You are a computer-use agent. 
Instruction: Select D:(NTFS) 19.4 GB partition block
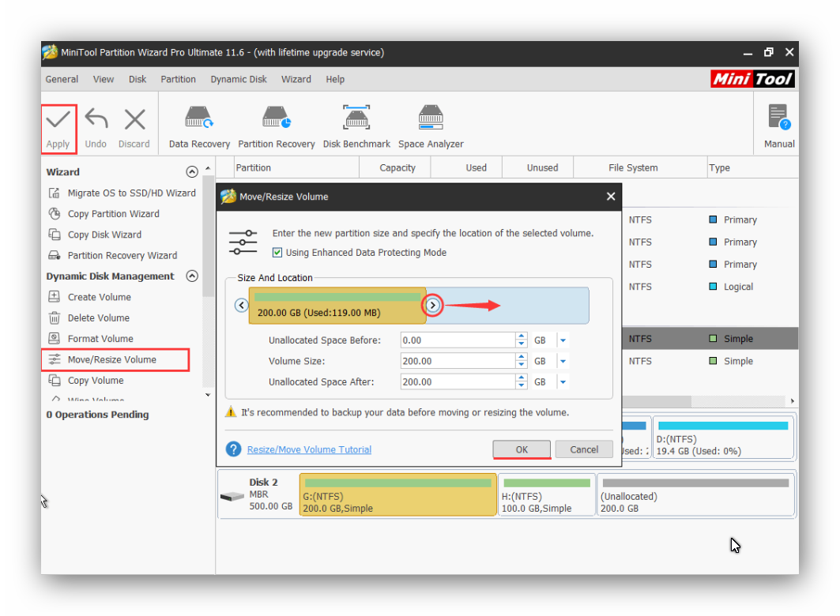pos(723,438)
